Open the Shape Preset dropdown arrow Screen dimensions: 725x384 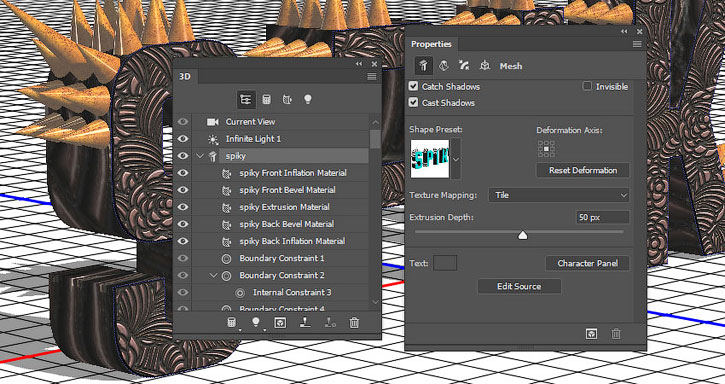456,159
